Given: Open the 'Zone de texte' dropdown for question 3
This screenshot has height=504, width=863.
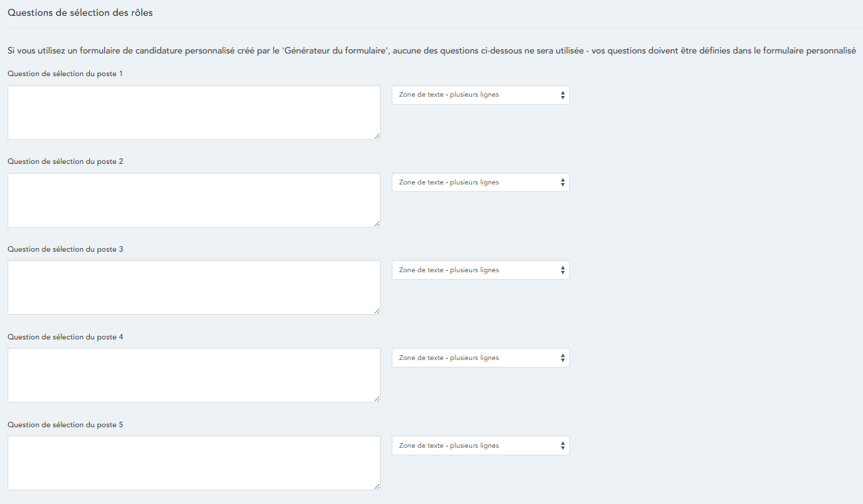Looking at the screenshot, I should [x=480, y=270].
